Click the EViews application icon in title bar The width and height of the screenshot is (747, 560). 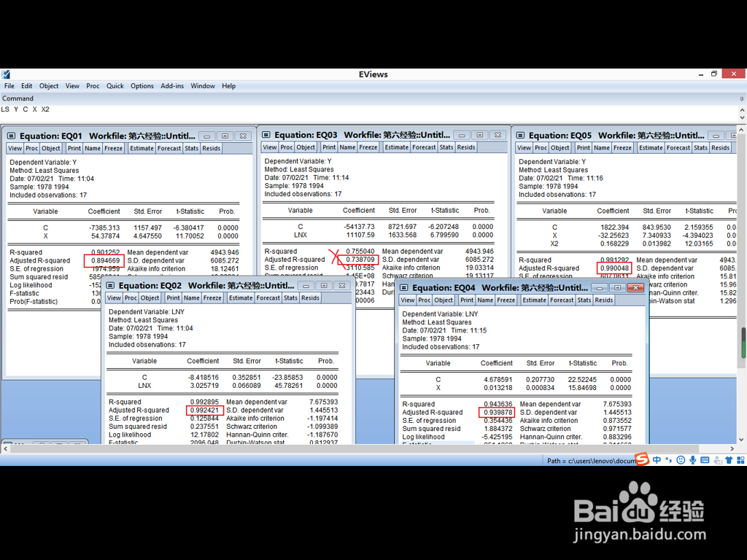(5, 74)
